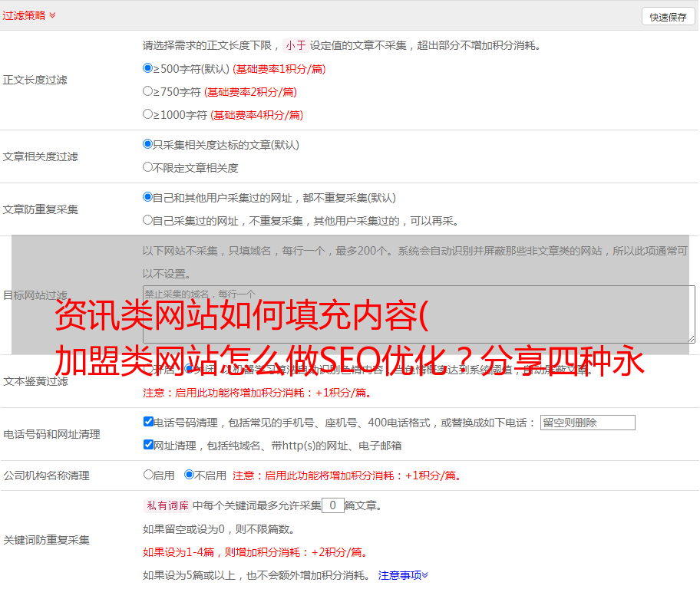The width and height of the screenshot is (700, 589).
Task: Select 自己采集过的网址，不重复采集 option
Action: point(147,219)
